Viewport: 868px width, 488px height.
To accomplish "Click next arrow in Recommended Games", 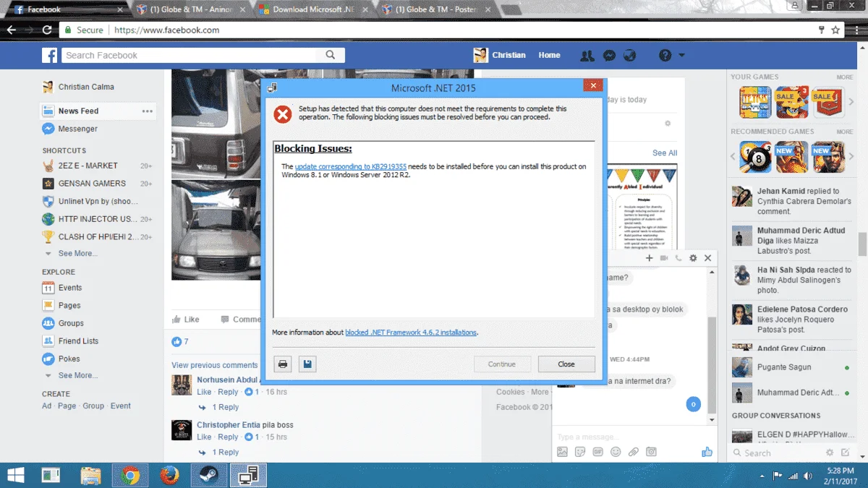I will (853, 157).
